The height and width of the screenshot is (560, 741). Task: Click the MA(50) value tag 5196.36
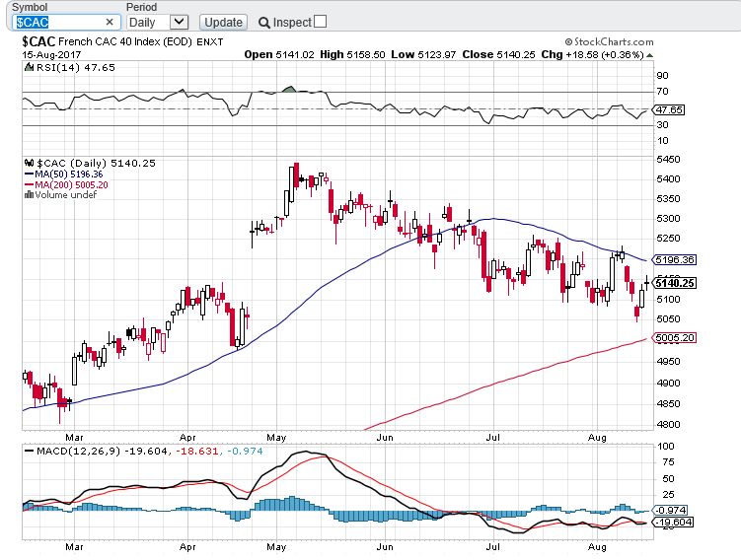[674, 259]
